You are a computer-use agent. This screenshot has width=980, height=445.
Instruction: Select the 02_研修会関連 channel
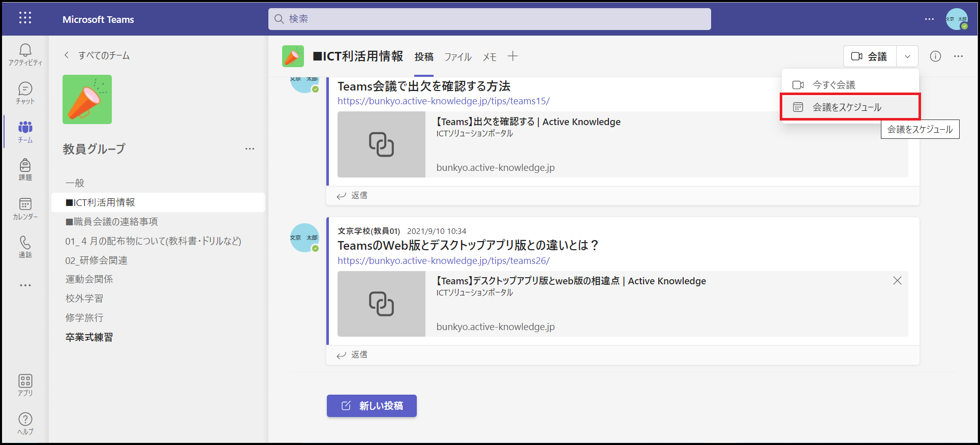click(x=158, y=260)
